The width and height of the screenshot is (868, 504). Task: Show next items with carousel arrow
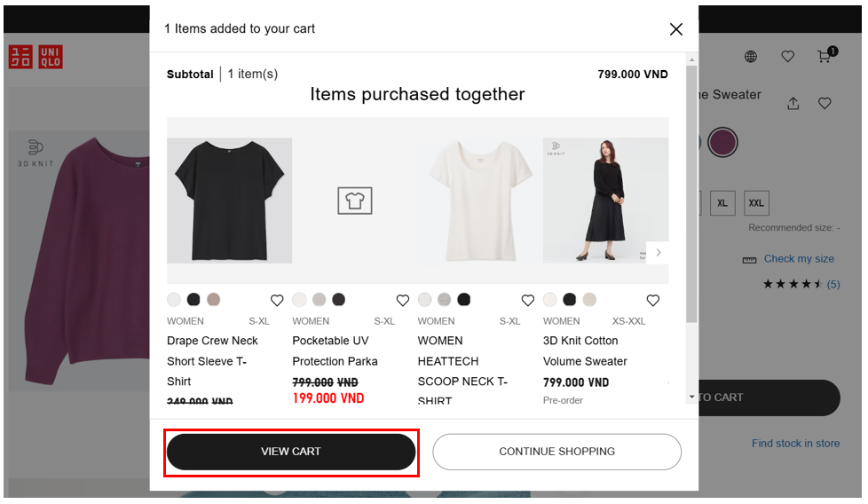[x=658, y=253]
